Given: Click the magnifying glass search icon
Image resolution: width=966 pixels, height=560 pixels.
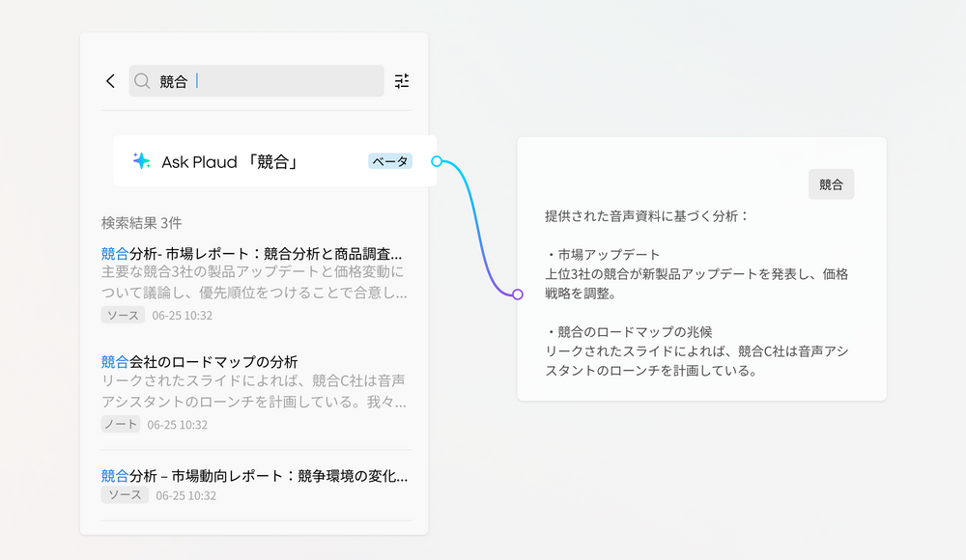Looking at the screenshot, I should click(143, 81).
